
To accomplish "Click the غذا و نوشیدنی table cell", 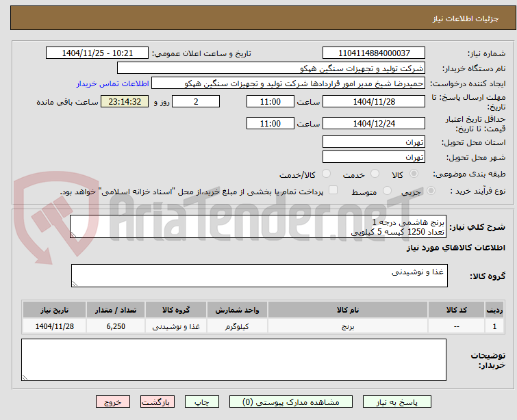I will coord(176,326).
